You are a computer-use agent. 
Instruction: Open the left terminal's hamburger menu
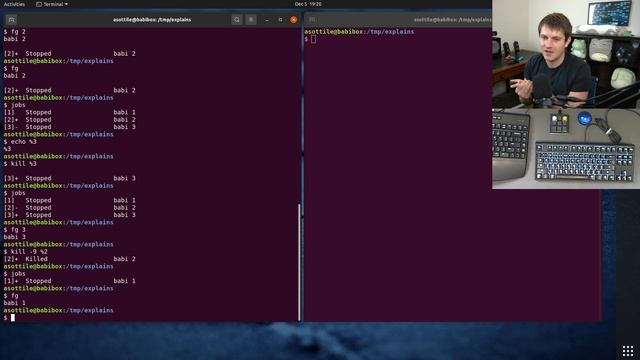[x=251, y=20]
